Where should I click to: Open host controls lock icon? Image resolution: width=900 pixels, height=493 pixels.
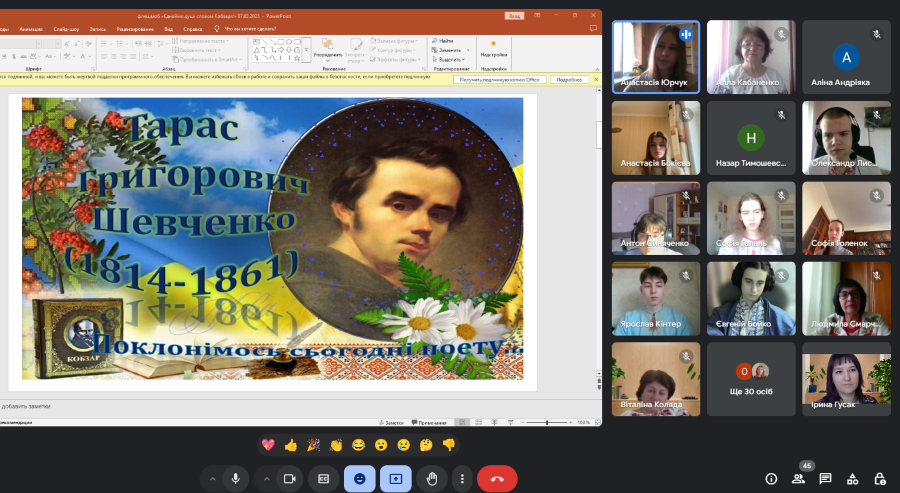click(879, 479)
